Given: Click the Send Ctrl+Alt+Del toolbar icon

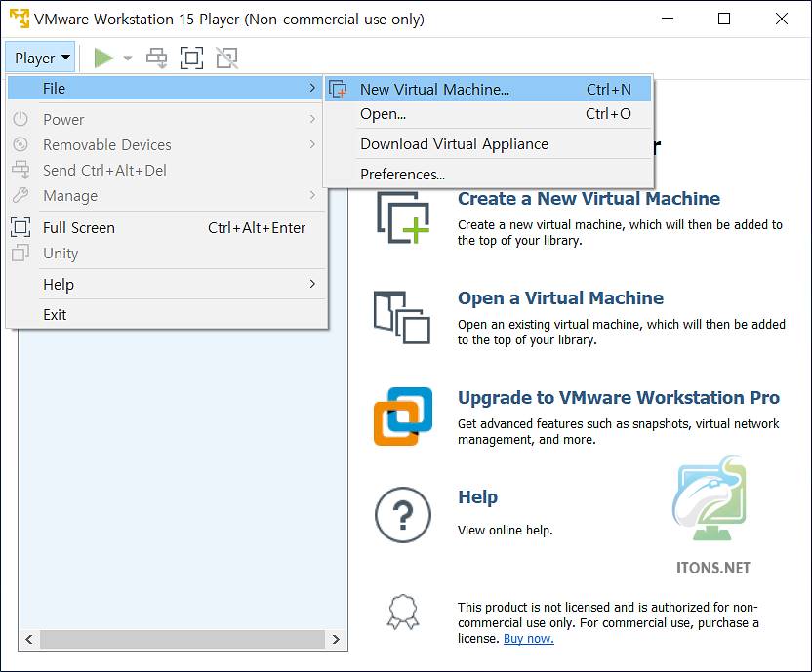Looking at the screenshot, I should click(x=156, y=57).
